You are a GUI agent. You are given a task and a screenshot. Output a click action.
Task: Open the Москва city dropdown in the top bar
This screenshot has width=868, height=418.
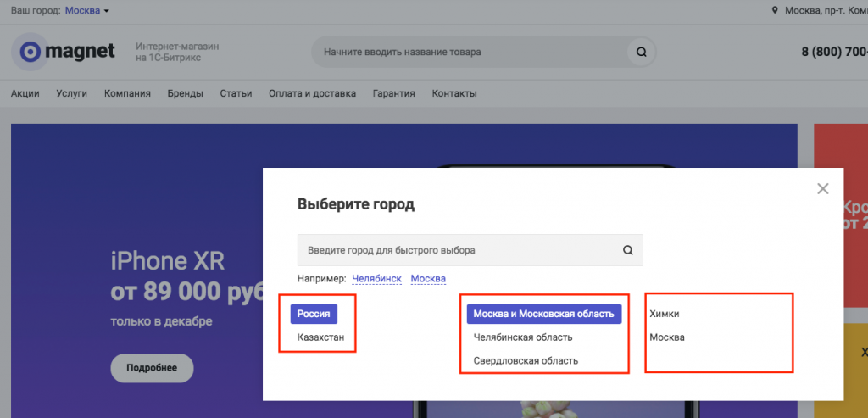tap(87, 10)
